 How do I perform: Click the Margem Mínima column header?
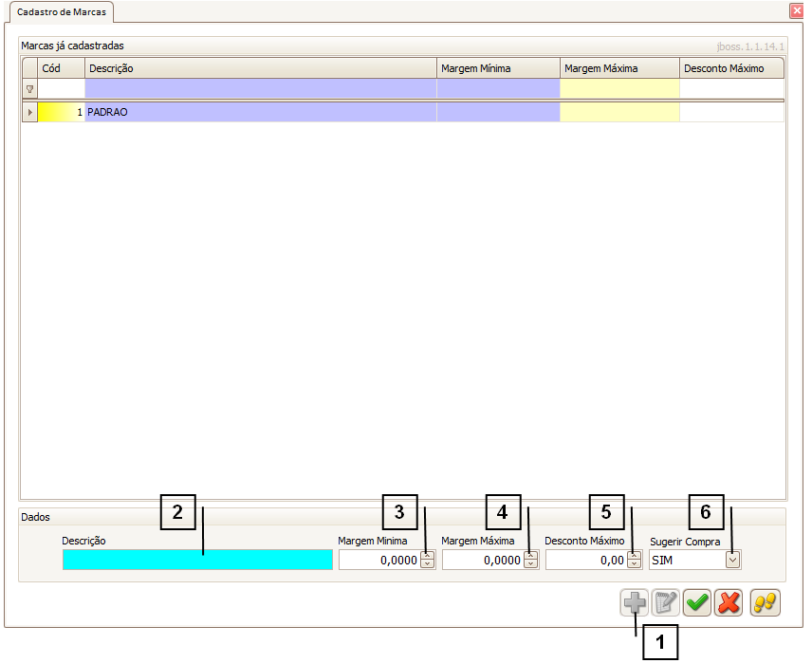point(497,68)
